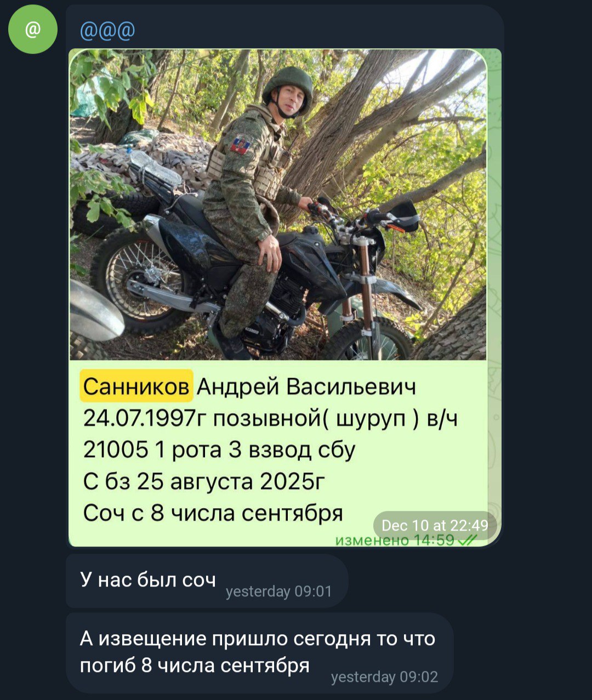
Task: Click the "yesterday 09:02" timestamp
Action: [385, 677]
